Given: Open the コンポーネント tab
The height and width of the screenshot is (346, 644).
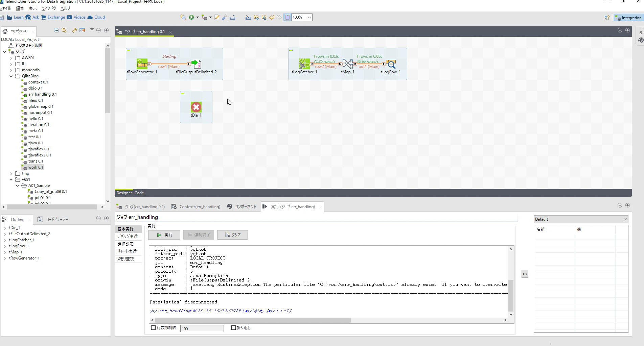Looking at the screenshot, I should (x=241, y=207).
